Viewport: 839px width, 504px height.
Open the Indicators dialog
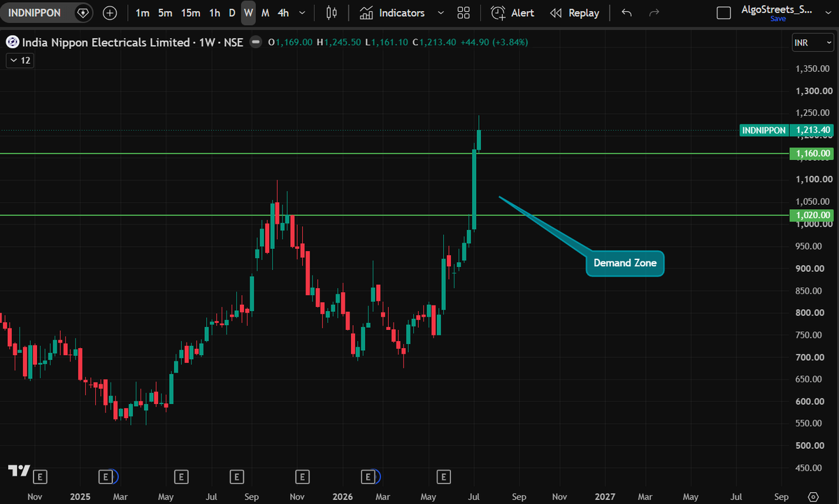393,13
